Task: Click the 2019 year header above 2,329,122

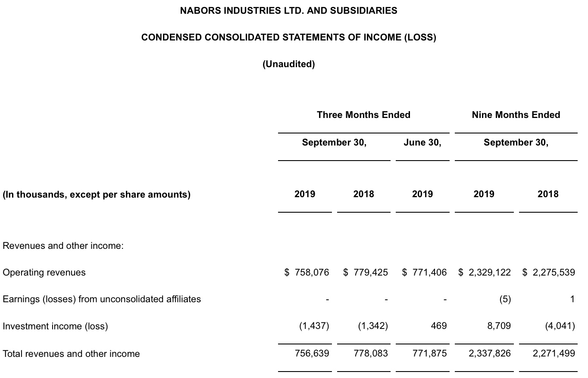Action: [484, 194]
